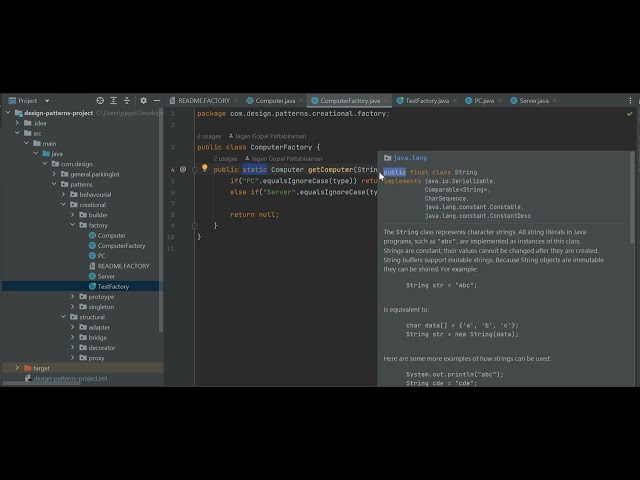640x480 pixels.
Task: Click the documentation popup vertical scrollbar
Action: click(x=632, y=198)
